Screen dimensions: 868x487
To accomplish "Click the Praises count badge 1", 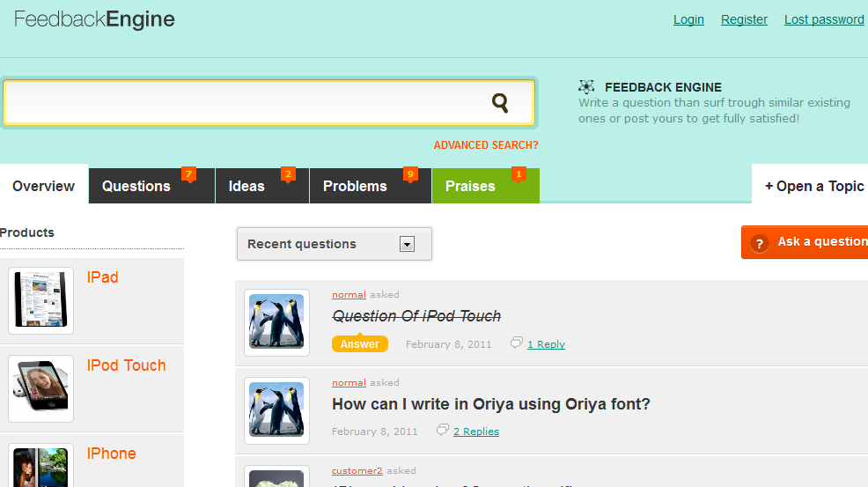I will pos(519,174).
